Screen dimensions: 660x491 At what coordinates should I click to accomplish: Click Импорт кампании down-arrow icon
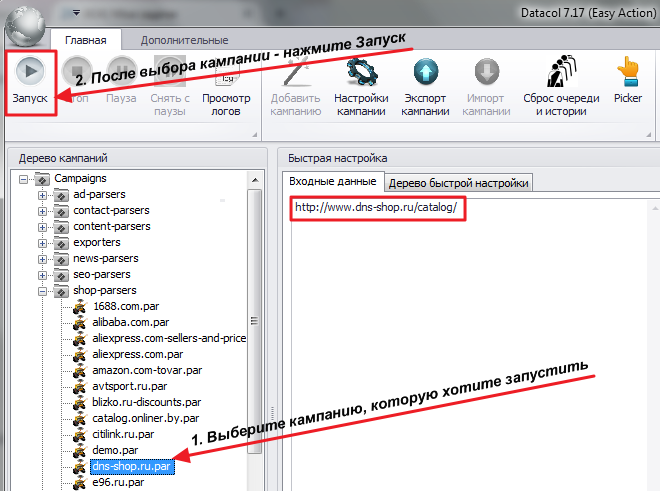(487, 72)
